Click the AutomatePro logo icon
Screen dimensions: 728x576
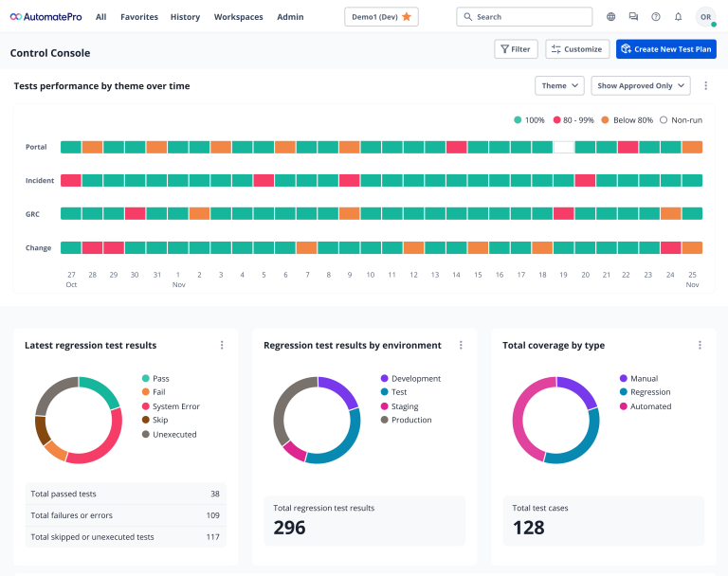16,17
